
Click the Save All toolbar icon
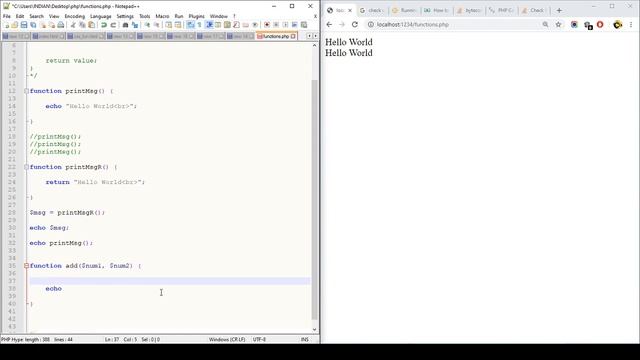33,25
